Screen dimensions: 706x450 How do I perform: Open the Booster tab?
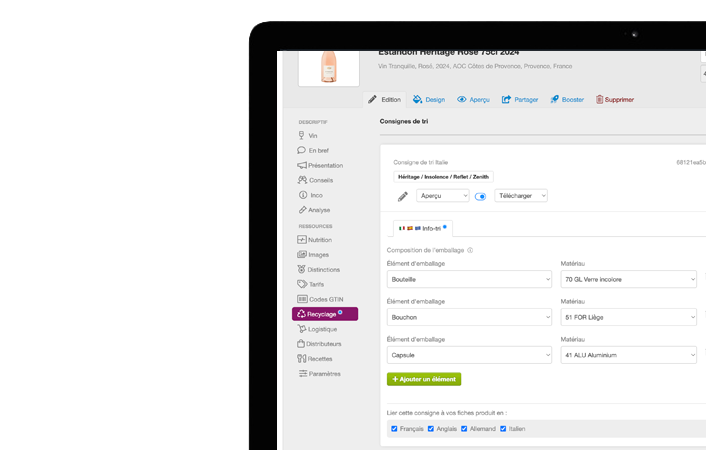[567, 100]
